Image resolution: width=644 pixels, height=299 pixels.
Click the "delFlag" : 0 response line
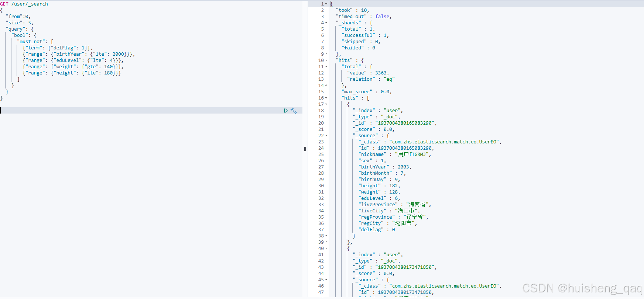pos(377,230)
